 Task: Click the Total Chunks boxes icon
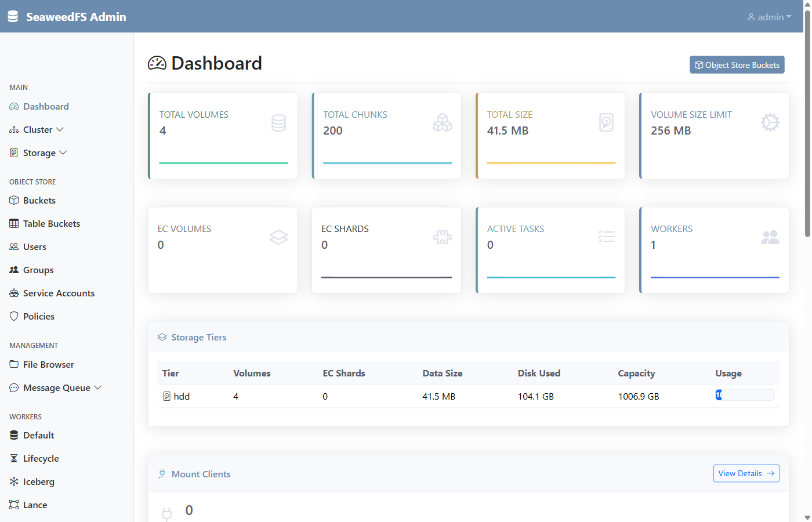coord(443,123)
